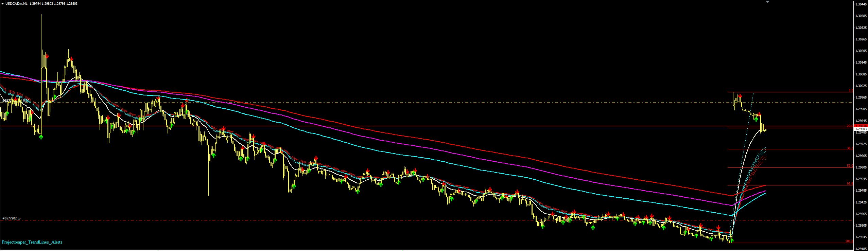Click price scale value 1.30145
This screenshot has height=251, width=868.
(x=860, y=62)
